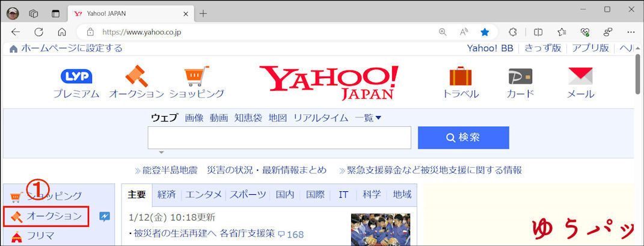Open the Mail envelope icon
The height and width of the screenshot is (246, 644).
pos(580,77)
